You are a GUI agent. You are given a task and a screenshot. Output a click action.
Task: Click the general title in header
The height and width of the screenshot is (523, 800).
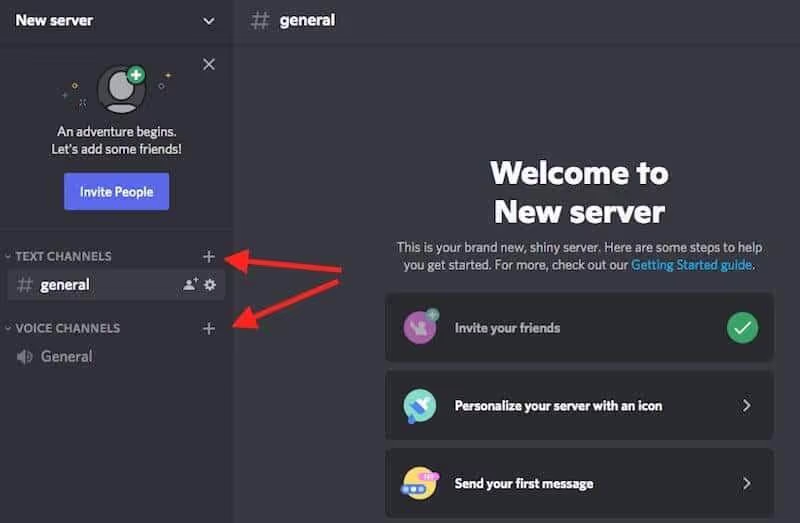[x=307, y=20]
